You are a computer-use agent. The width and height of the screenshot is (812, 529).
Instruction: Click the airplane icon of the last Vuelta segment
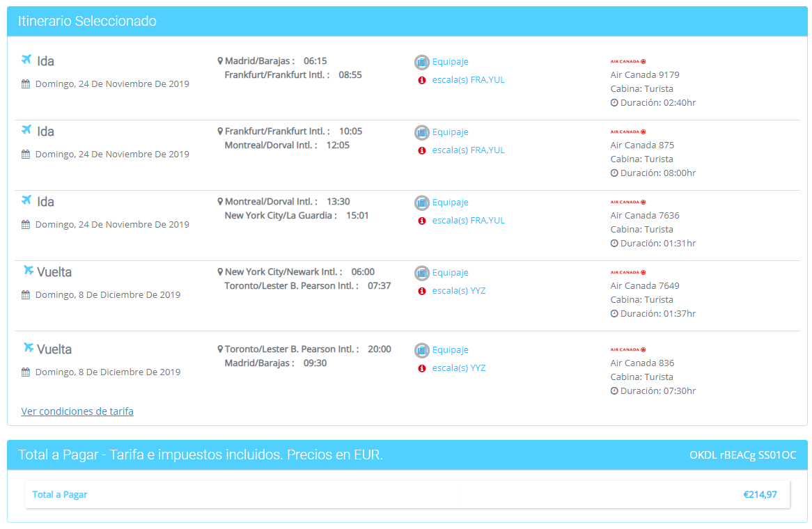click(28, 348)
